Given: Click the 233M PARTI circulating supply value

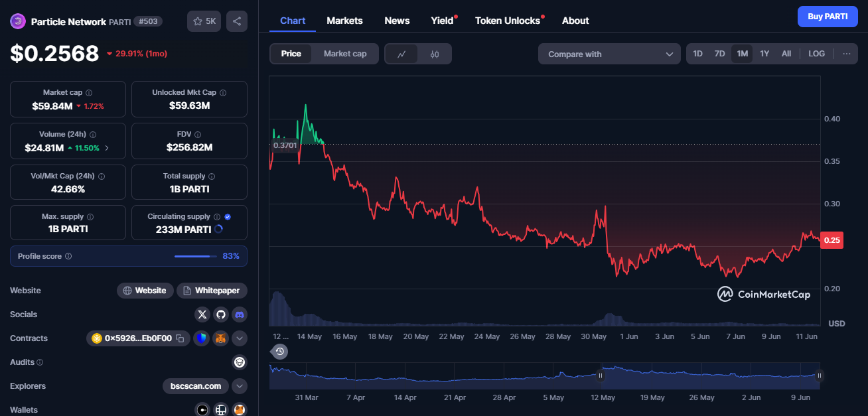Looking at the screenshot, I should [x=183, y=229].
